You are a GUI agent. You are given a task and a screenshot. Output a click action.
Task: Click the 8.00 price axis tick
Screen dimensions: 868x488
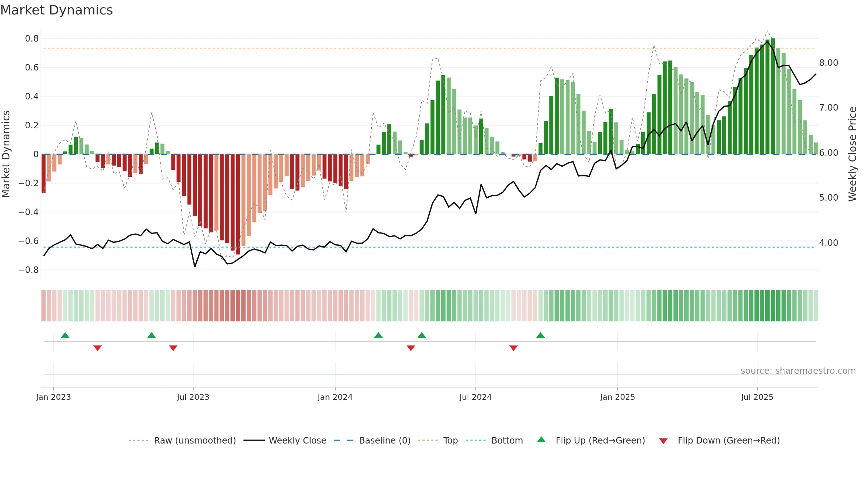click(x=829, y=63)
